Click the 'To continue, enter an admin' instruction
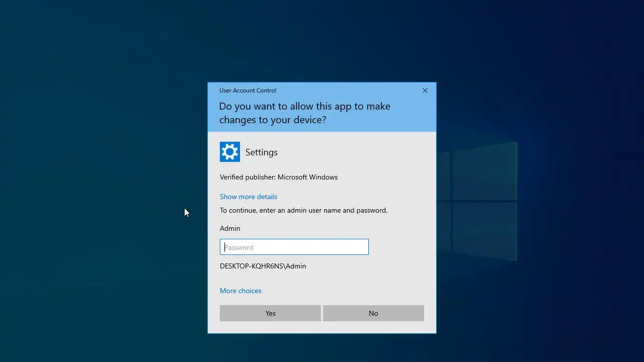The width and height of the screenshot is (644, 362). coord(304,210)
